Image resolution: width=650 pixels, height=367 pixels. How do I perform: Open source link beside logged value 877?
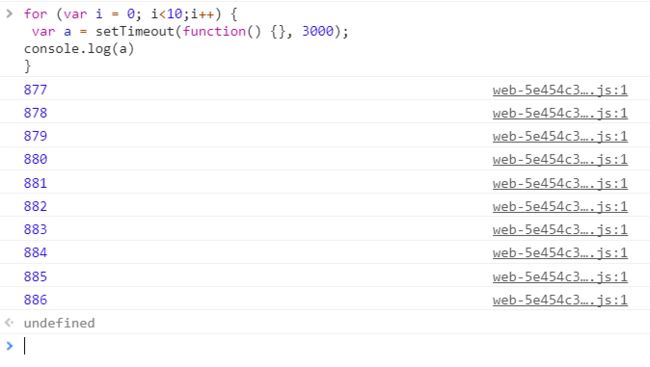[x=560, y=90]
